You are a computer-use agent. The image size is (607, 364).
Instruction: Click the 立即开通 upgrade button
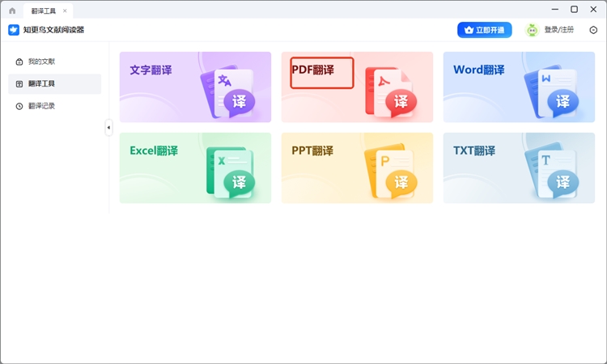click(485, 30)
